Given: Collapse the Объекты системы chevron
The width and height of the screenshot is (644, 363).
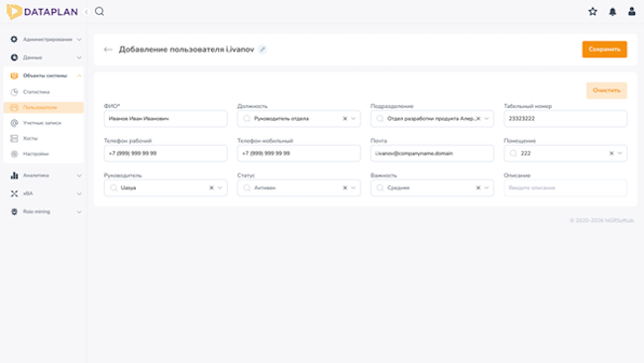Looking at the screenshot, I should pos(79,75).
